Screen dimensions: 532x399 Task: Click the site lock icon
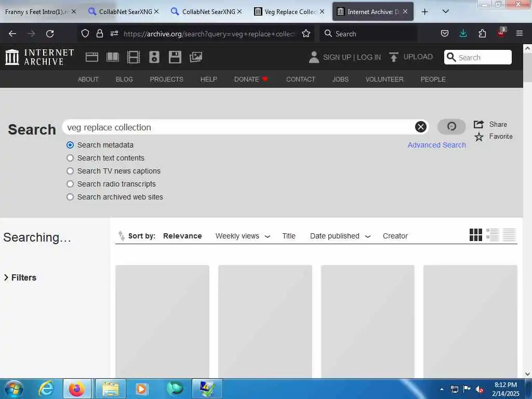tap(99, 34)
